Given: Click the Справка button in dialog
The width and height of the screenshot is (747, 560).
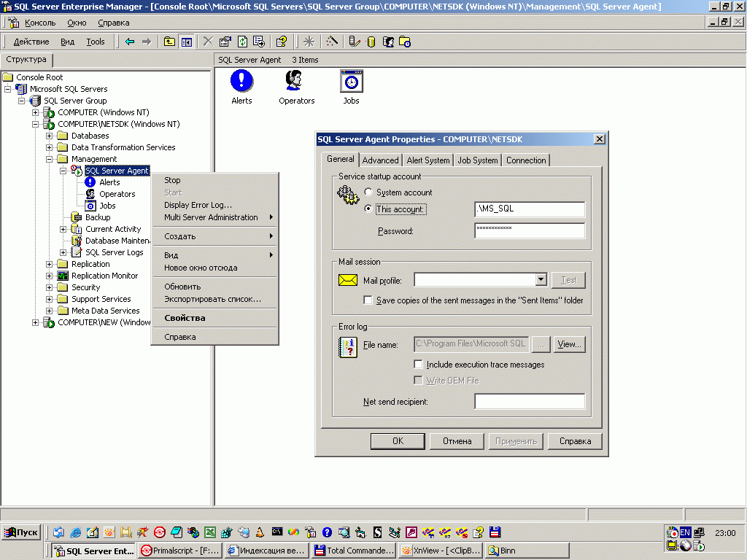Looking at the screenshot, I should pyautogui.click(x=575, y=441).
